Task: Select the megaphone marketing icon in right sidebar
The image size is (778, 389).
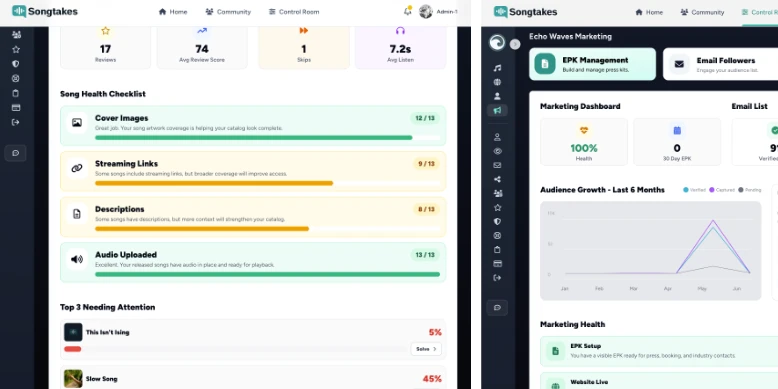Action: pyautogui.click(x=497, y=110)
